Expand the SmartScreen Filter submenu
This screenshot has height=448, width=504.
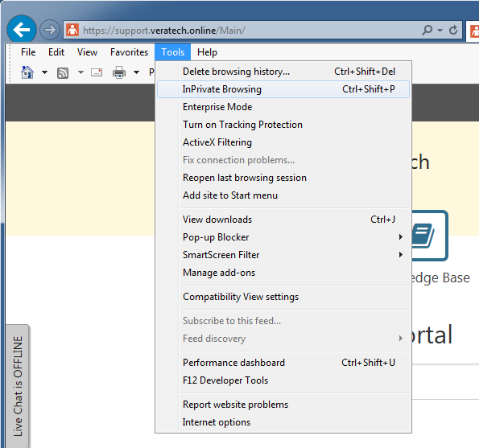pyautogui.click(x=283, y=255)
